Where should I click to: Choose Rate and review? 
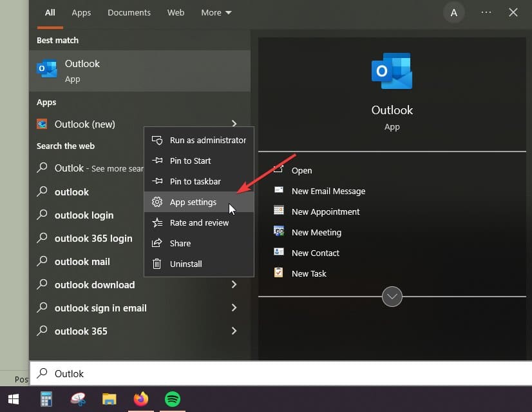199,222
